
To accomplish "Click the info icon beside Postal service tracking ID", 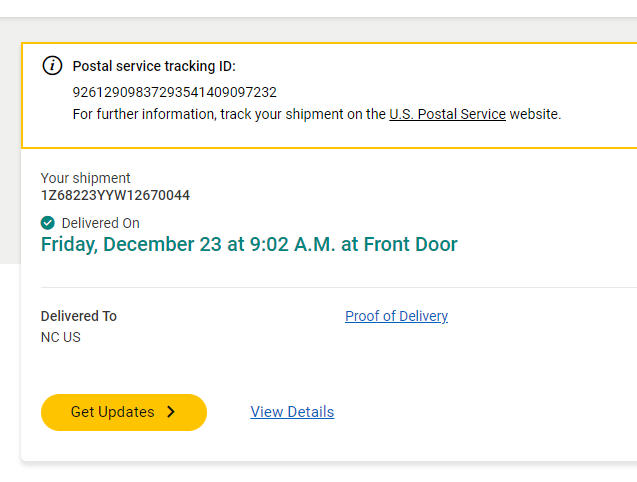I will pos(52,66).
